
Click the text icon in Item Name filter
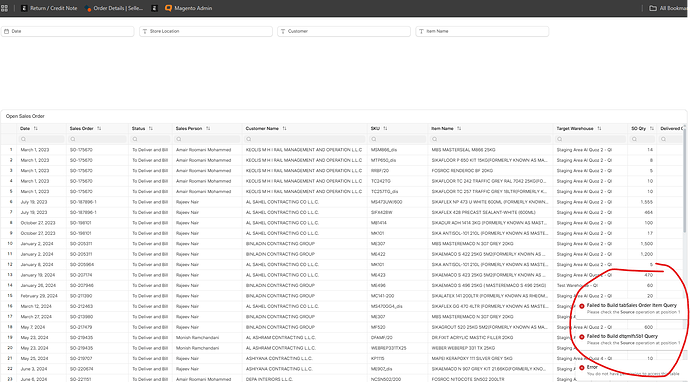tap(421, 31)
